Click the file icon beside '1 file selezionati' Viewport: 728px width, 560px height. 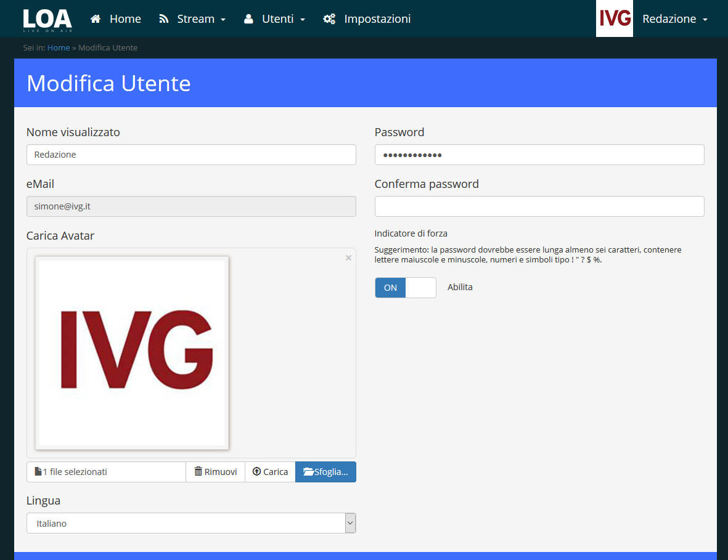[x=38, y=471]
